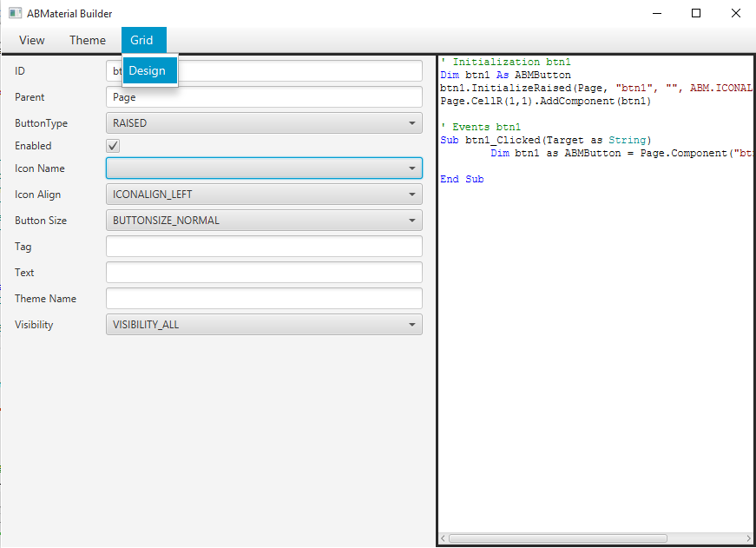Click the Theme Name input field
756x548 pixels.
[264, 299]
